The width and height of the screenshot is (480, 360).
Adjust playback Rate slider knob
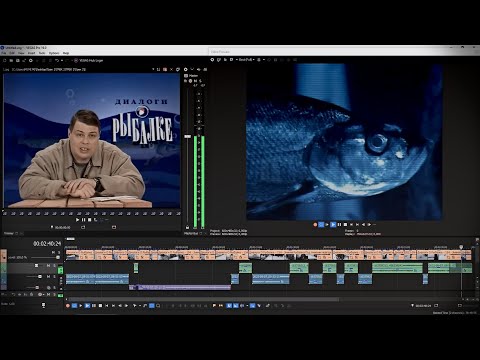pos(43,305)
